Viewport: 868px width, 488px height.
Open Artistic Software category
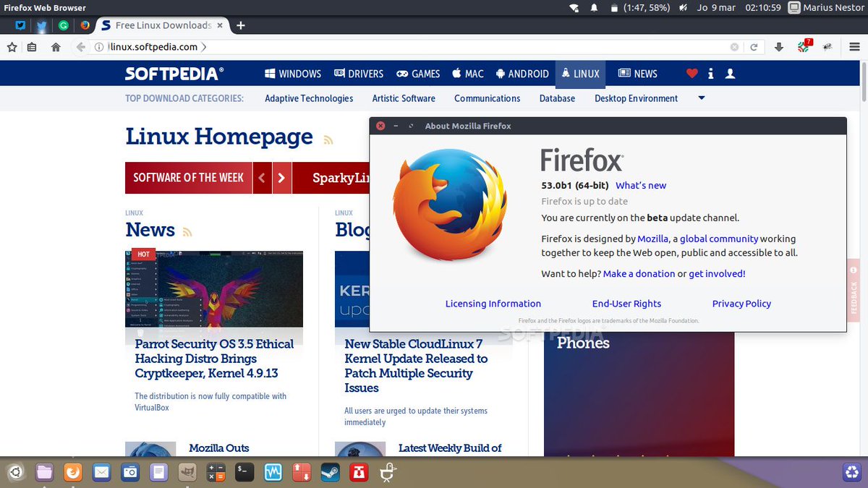click(x=404, y=98)
